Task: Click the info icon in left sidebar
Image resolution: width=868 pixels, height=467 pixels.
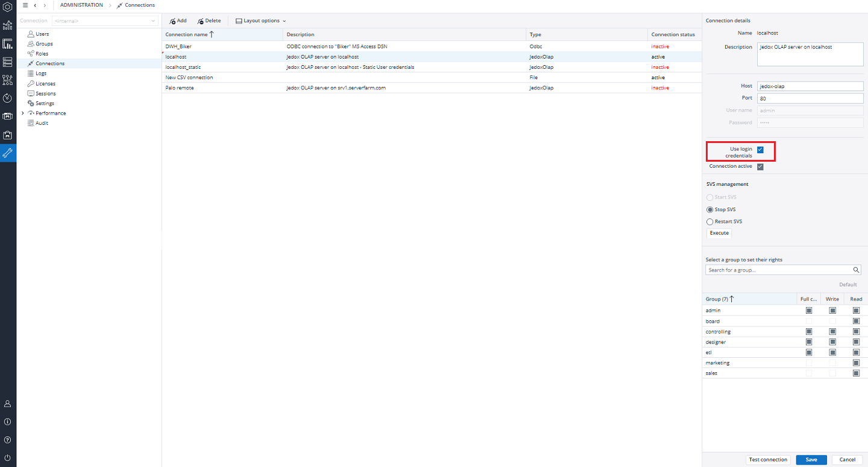Action: pyautogui.click(x=8, y=422)
